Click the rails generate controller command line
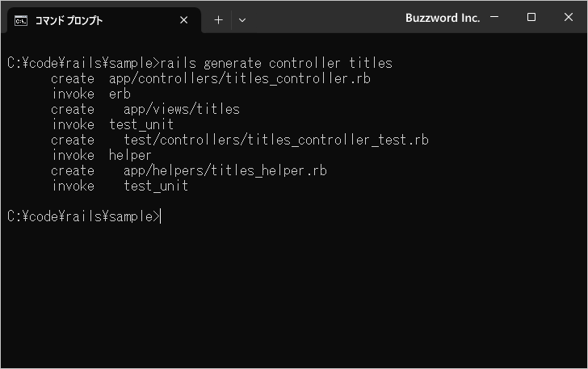 (199, 63)
